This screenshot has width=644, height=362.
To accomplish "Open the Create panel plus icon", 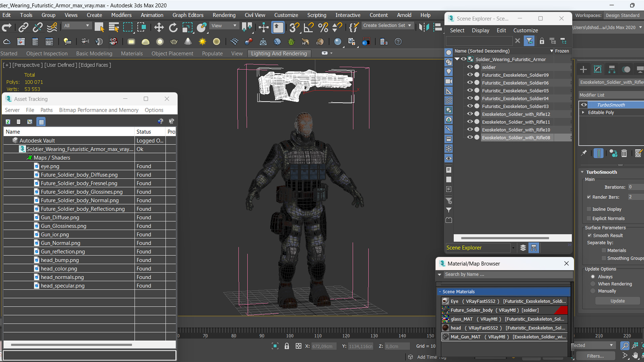I will tap(583, 69).
